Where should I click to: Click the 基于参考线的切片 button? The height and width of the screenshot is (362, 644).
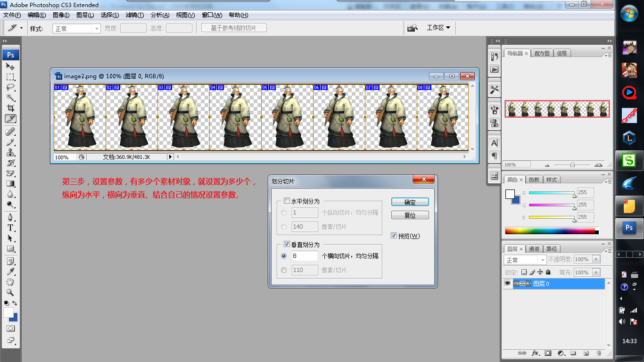pyautogui.click(x=234, y=28)
